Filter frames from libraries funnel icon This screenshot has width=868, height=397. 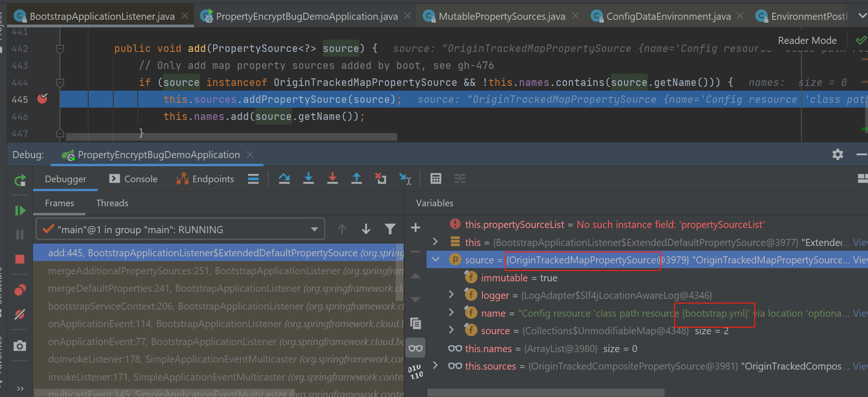(390, 229)
